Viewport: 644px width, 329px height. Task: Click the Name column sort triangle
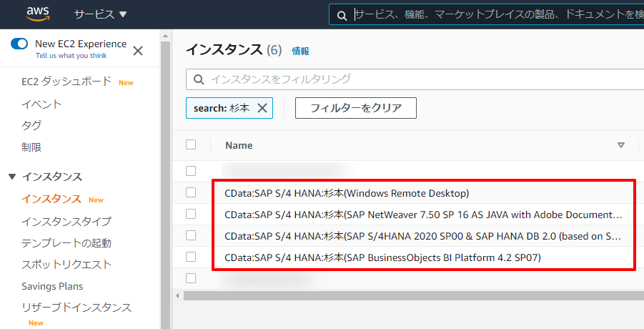(621, 145)
